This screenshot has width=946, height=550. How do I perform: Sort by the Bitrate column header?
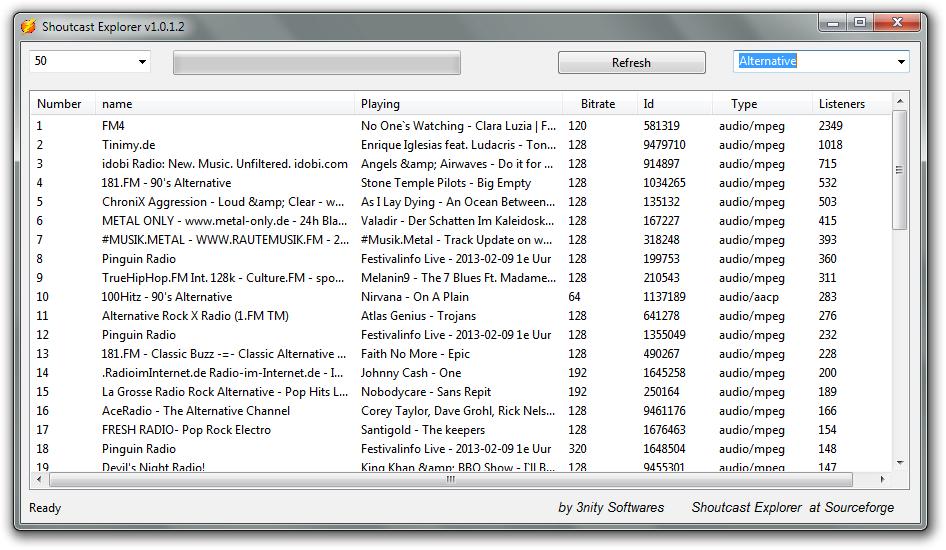598,104
